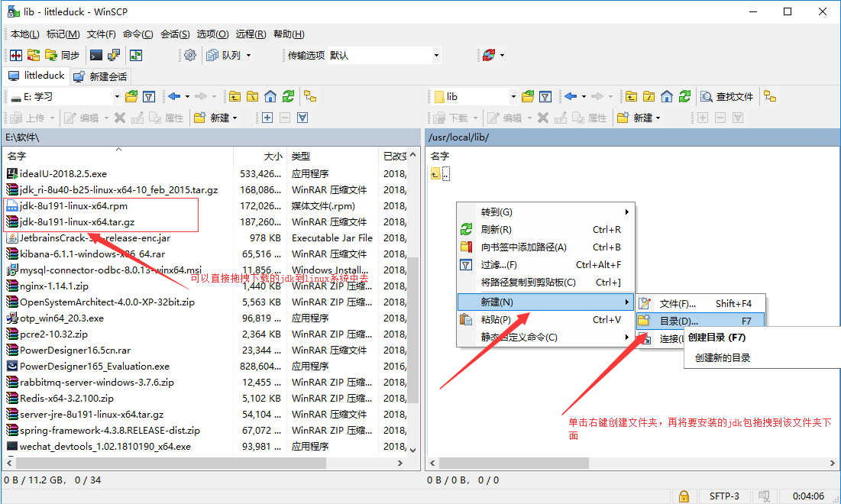
Task: Choose 粘贴(P) in the context menu
Action: point(545,319)
